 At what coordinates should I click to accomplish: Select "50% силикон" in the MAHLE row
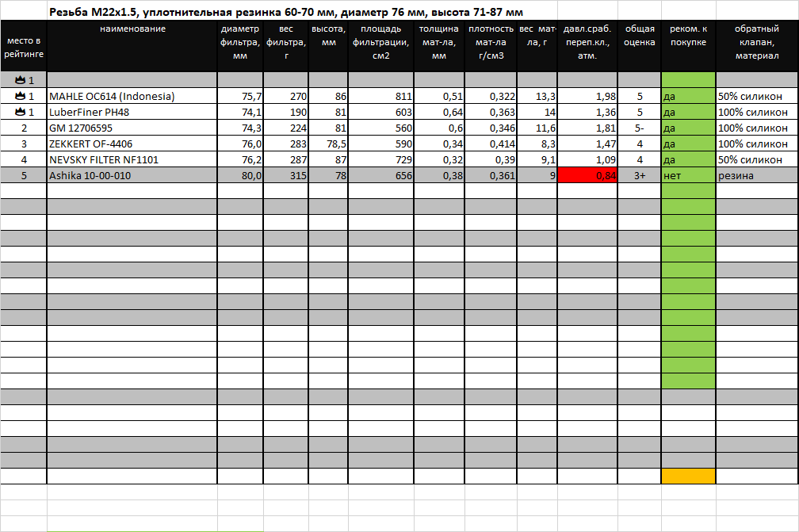click(757, 96)
